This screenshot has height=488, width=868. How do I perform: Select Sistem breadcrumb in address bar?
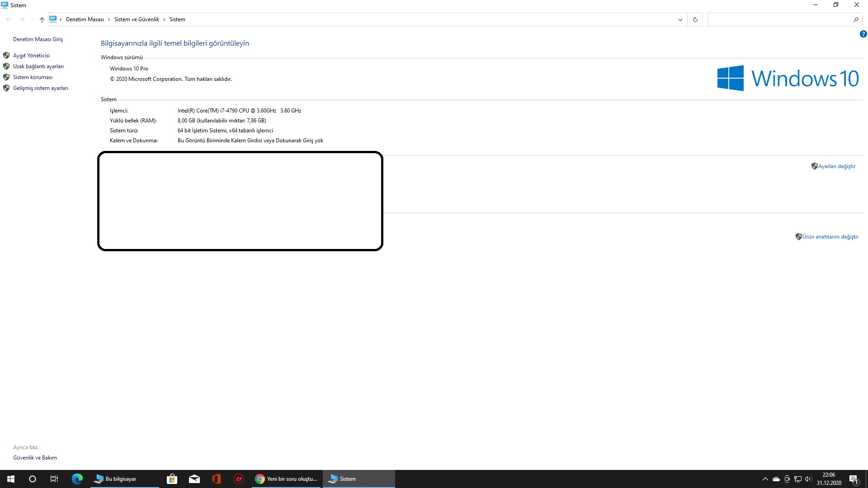(177, 19)
